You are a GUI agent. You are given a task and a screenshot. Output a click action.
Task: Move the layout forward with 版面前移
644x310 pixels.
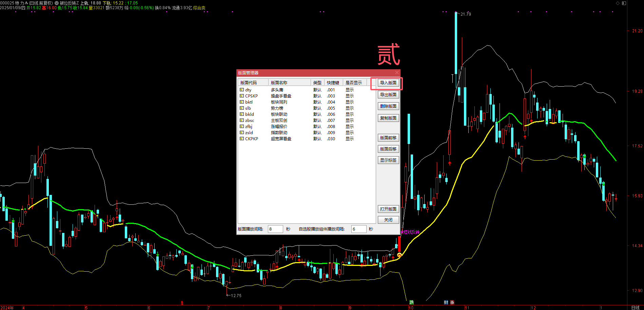point(388,138)
